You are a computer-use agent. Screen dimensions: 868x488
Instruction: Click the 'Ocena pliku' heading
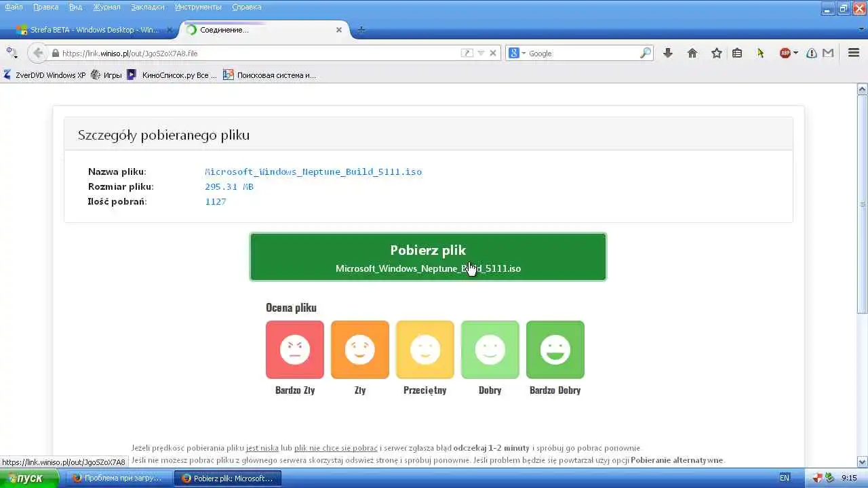click(291, 308)
